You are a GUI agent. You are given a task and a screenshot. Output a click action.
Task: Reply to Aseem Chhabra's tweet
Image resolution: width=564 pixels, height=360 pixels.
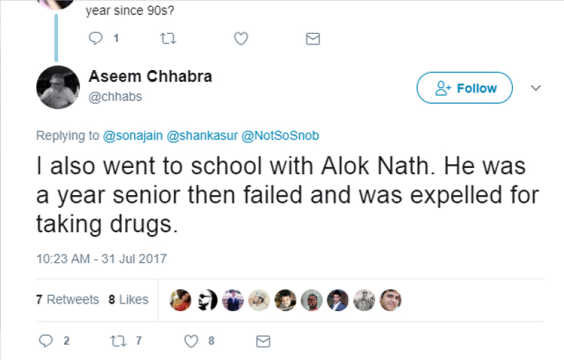(46, 341)
